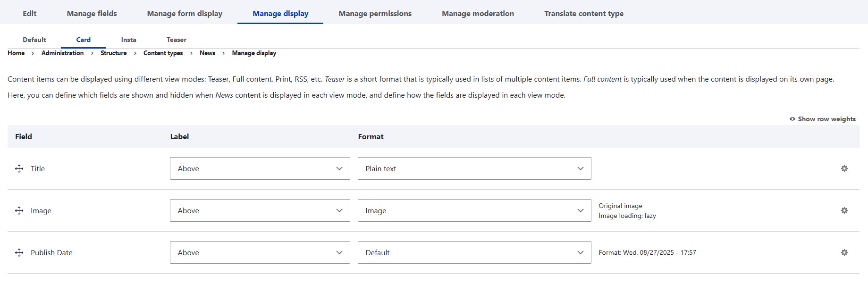Switch to the Insta view mode
This screenshot has height=284, width=868.
click(x=128, y=40)
